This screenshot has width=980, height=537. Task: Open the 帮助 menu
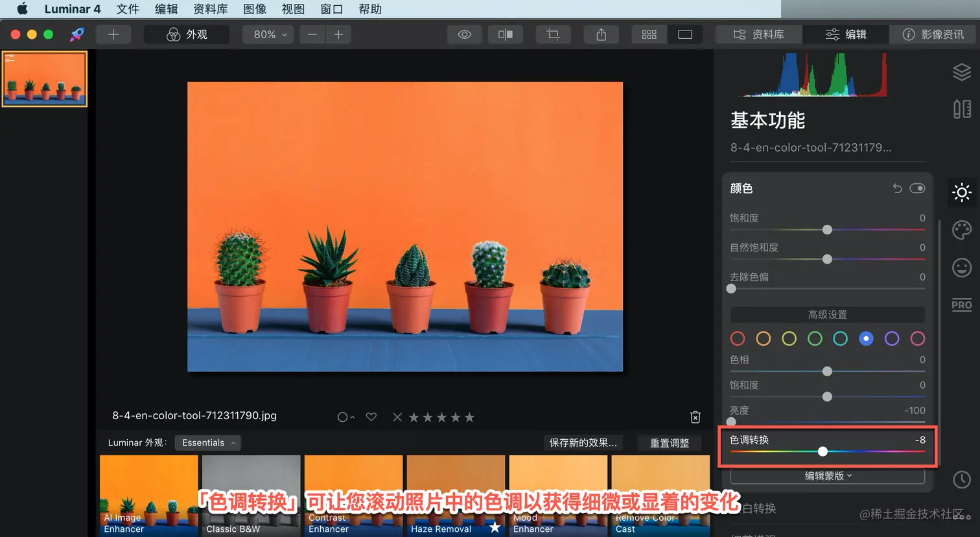click(x=370, y=9)
